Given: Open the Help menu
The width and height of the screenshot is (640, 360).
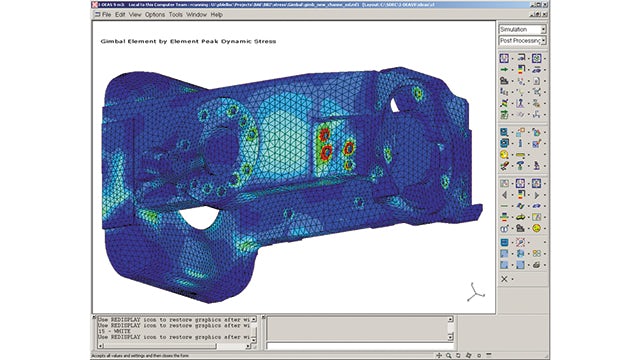Looking at the screenshot, I should [x=217, y=14].
